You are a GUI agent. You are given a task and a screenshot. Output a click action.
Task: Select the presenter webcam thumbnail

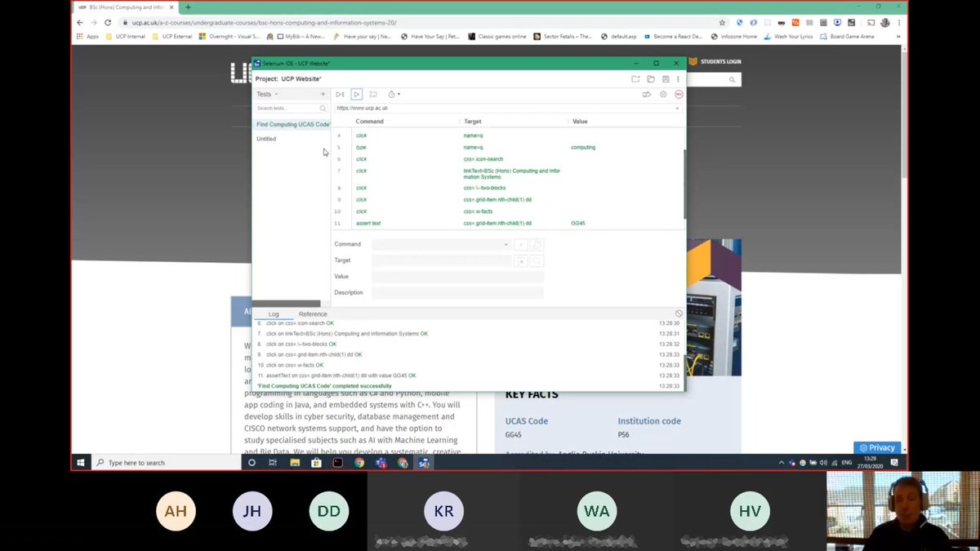point(902,512)
